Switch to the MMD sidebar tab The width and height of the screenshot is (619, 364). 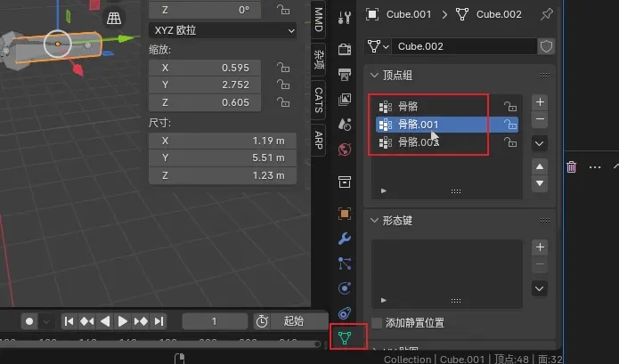(x=319, y=18)
